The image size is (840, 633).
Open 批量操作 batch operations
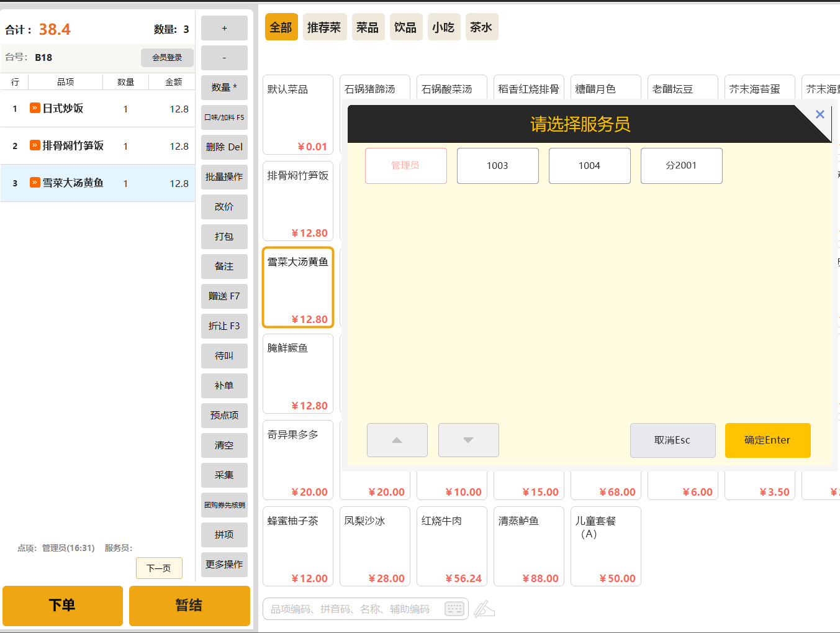pos(224,177)
